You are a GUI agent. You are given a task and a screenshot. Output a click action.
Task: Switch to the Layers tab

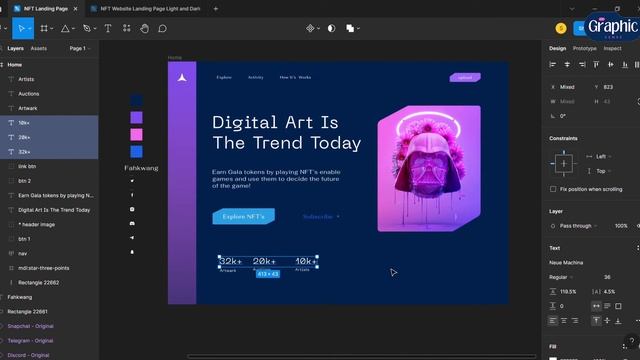[16, 48]
